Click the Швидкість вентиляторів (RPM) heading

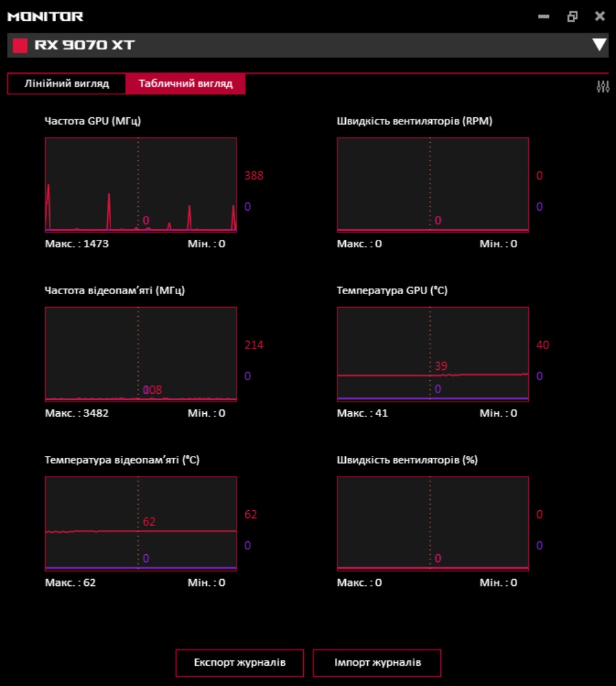pyautogui.click(x=415, y=121)
